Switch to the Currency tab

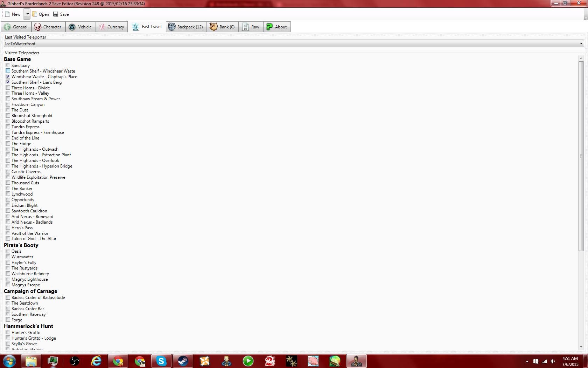point(112,27)
